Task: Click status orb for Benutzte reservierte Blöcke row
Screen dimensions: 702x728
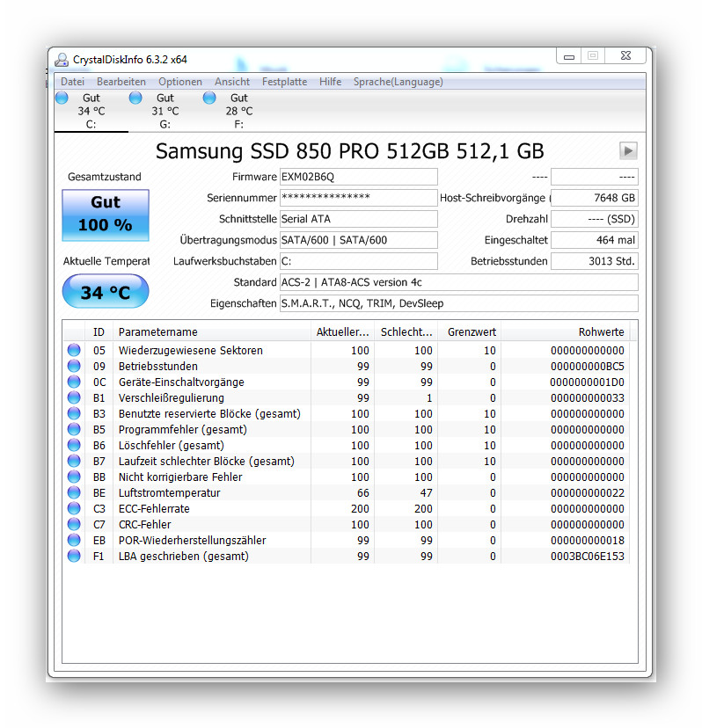Action: 74,413
